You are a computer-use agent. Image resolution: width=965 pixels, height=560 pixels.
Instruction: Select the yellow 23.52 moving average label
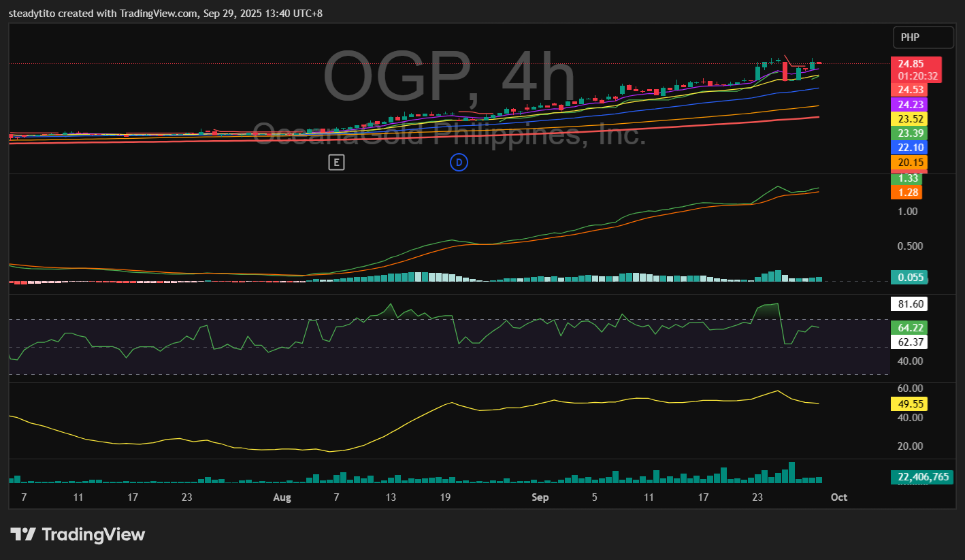909,119
